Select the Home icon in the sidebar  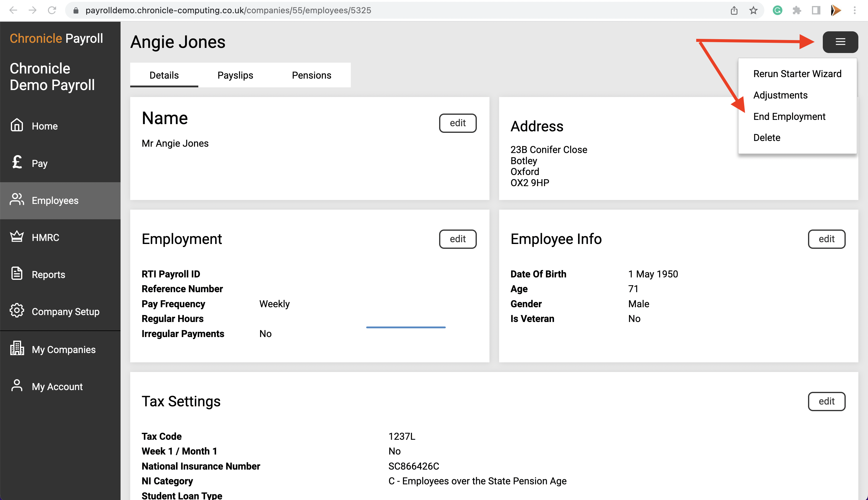[x=17, y=125]
